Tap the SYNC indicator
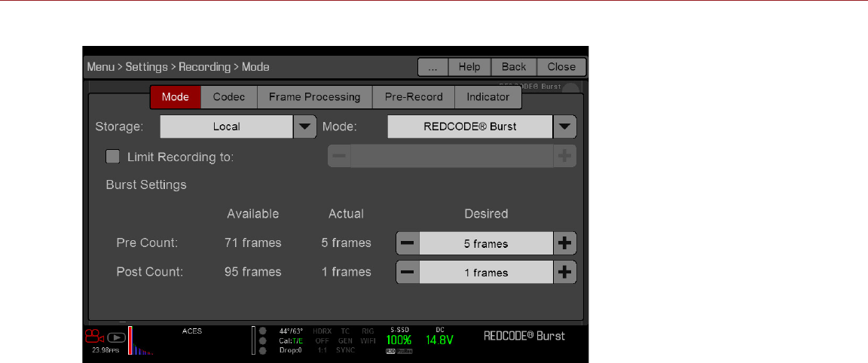 pos(345,350)
